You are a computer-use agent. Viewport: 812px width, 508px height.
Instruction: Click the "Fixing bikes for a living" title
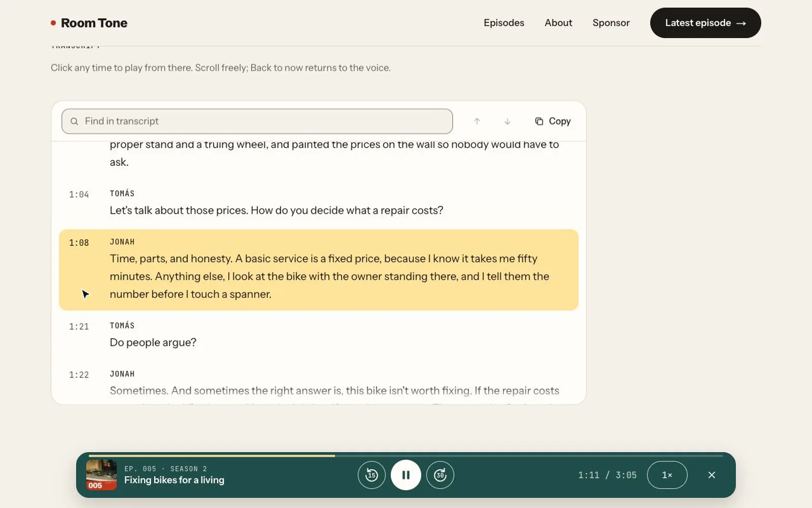[x=174, y=480]
